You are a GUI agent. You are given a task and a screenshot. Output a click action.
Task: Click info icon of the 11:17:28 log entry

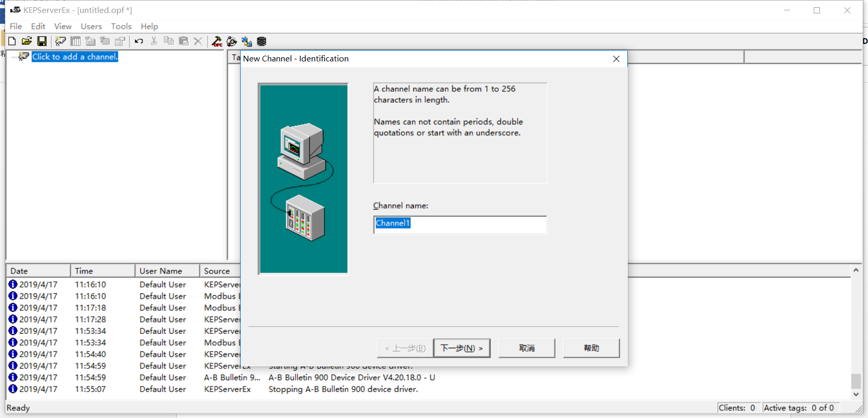click(x=13, y=319)
